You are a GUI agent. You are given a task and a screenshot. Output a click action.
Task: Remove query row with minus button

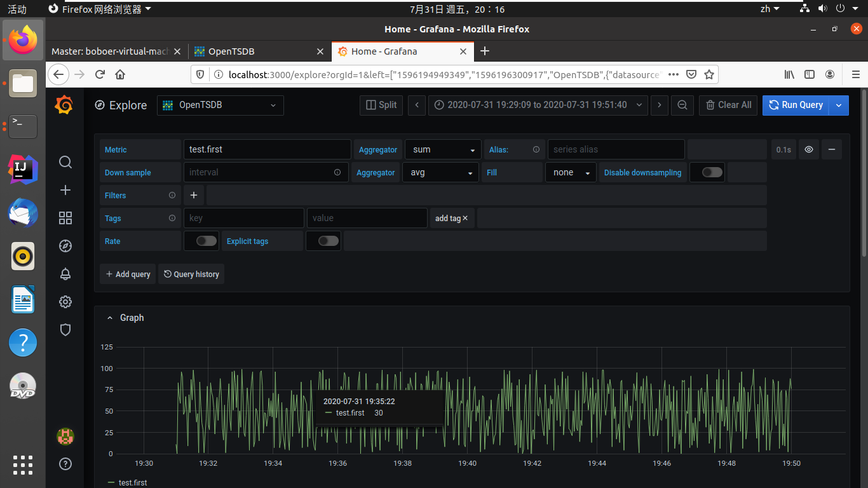832,149
